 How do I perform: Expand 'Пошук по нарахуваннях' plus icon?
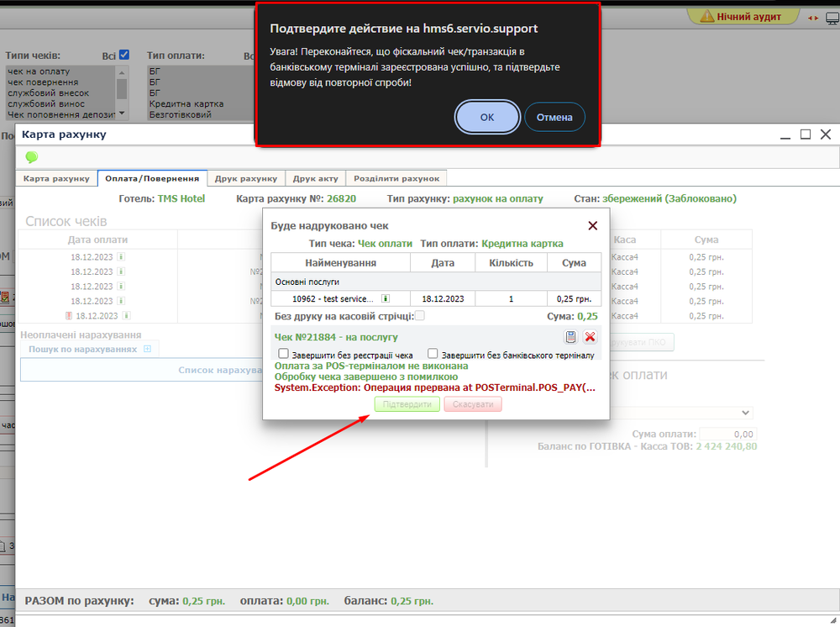pos(147,349)
